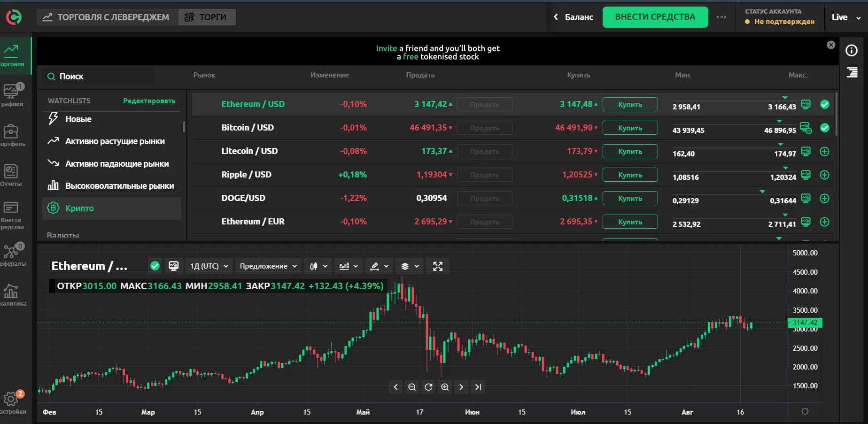The image size is (868, 424).
Task: Open the Аналитика sidebar section
Action: [x=12, y=295]
